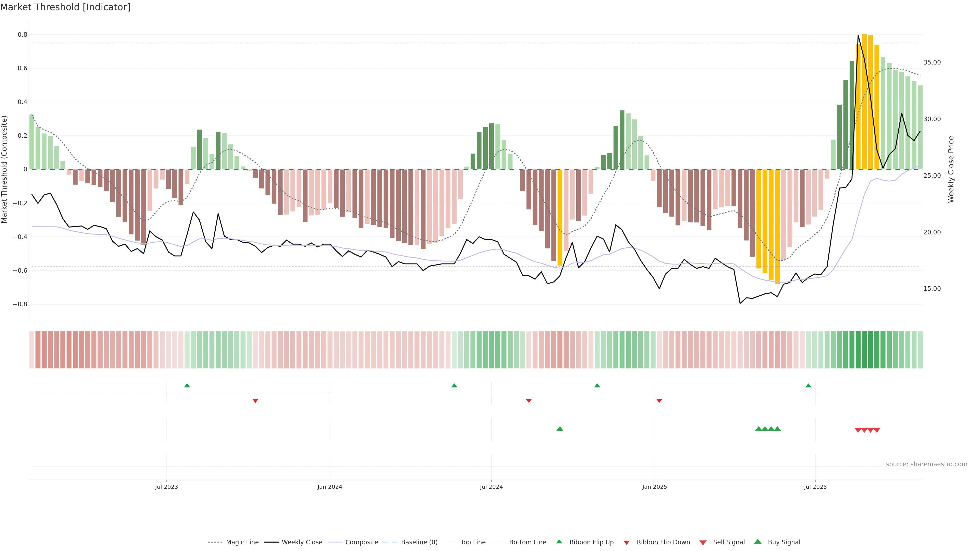Click the ribbon flip up marker before Jul 2025

click(808, 386)
